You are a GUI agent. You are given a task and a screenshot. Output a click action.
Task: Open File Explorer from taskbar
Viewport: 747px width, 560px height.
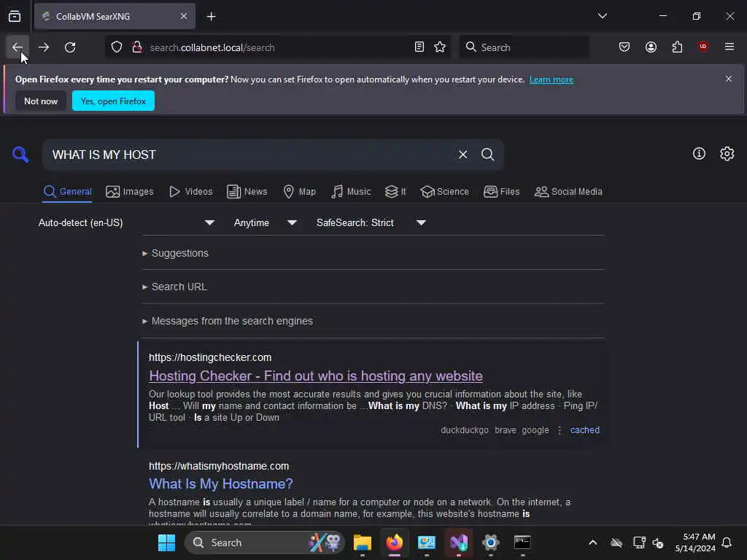(362, 542)
